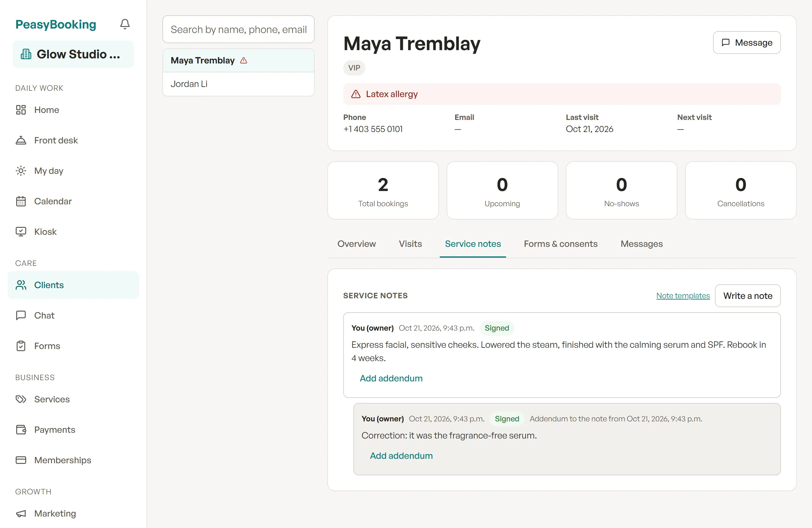
Task: Click the My day sun icon
Action: click(x=21, y=171)
